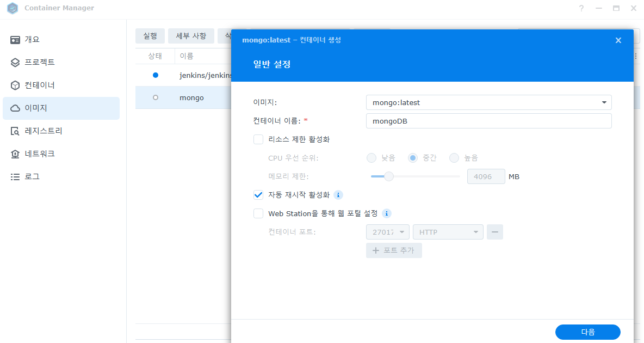Enable the 리소스 제한 활성화 checkbox
Image resolution: width=644 pixels, height=343 pixels.
(258, 139)
